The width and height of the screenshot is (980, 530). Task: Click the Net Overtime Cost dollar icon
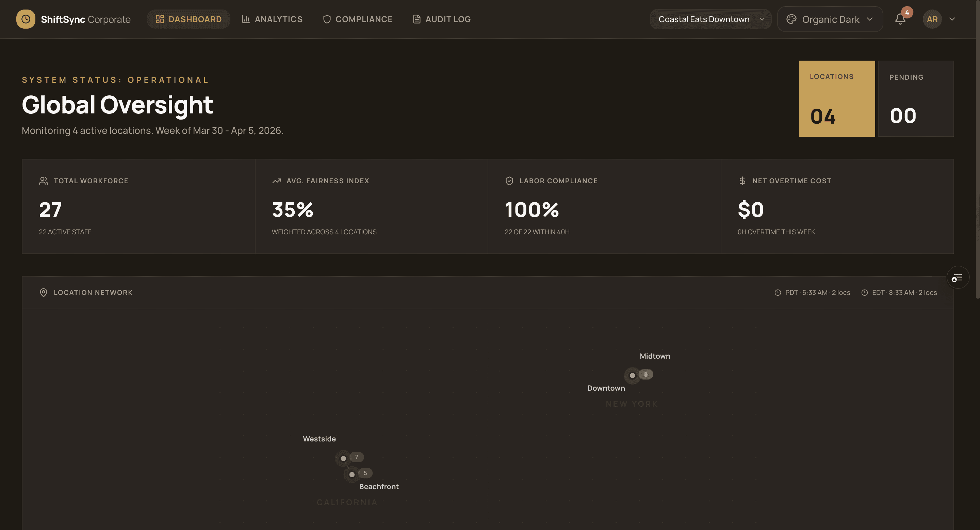(742, 181)
